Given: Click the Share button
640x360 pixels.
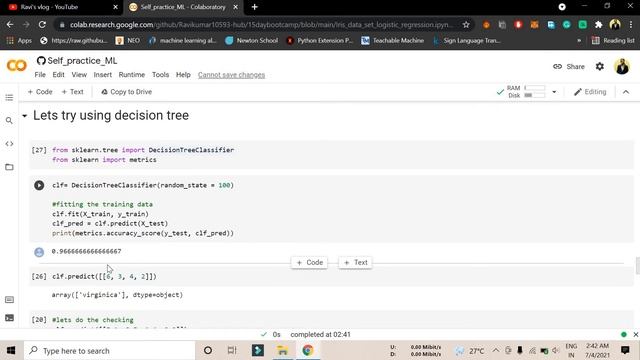Looking at the screenshot, I should [569, 67].
